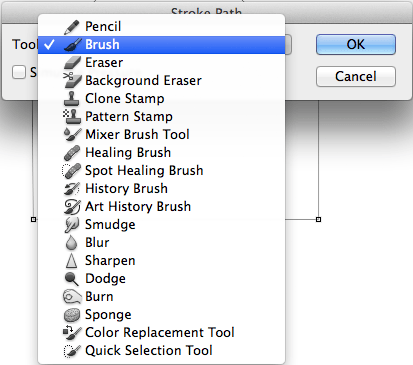This screenshot has height=365, width=413.
Task: Dismiss the dialog with Cancel
Action: pos(356,76)
